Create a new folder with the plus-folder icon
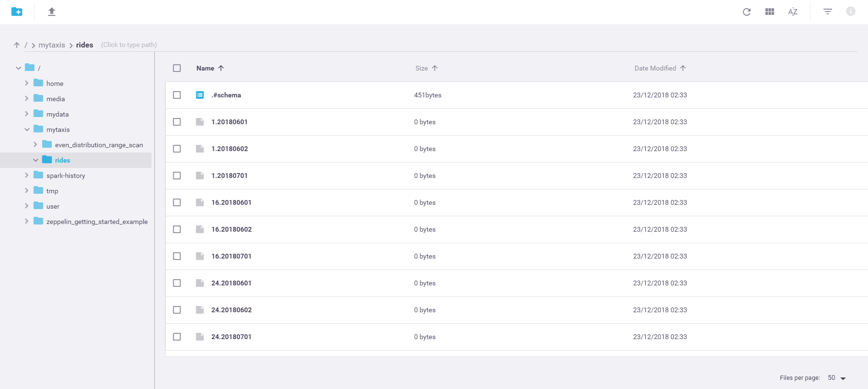The image size is (868, 389). (17, 12)
